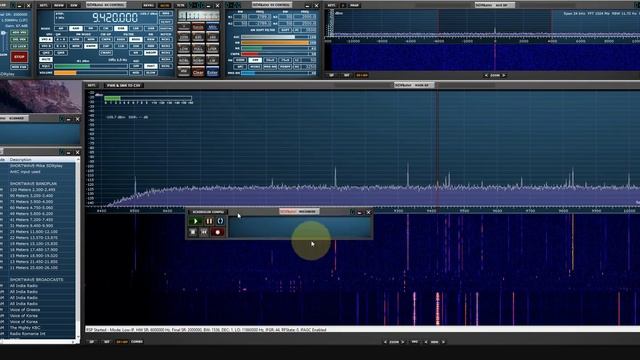This screenshot has height=360, width=640.
Task: Start recording with the red record icon
Action: coord(218,232)
